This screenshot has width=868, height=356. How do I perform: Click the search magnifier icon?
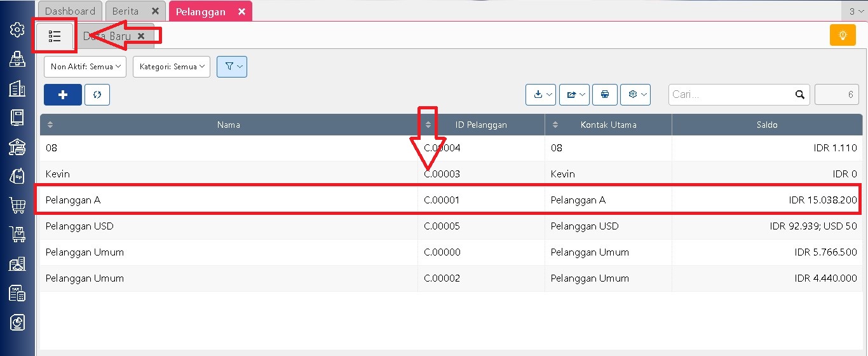800,95
